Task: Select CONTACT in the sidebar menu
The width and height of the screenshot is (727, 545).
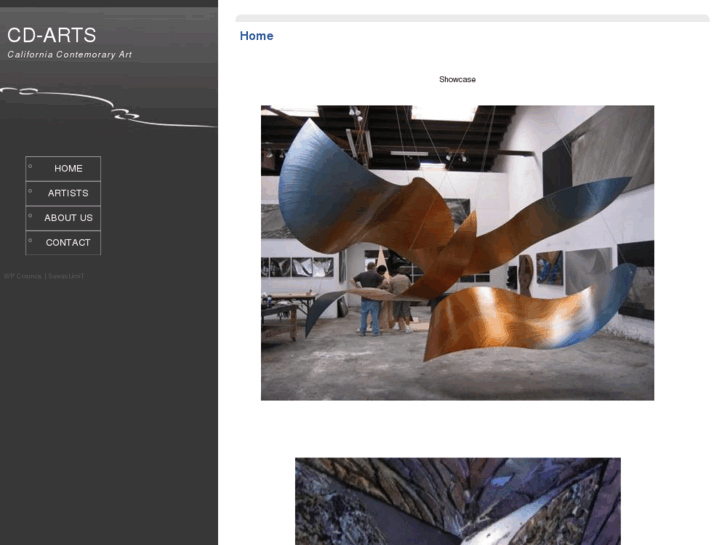Action: tap(68, 243)
